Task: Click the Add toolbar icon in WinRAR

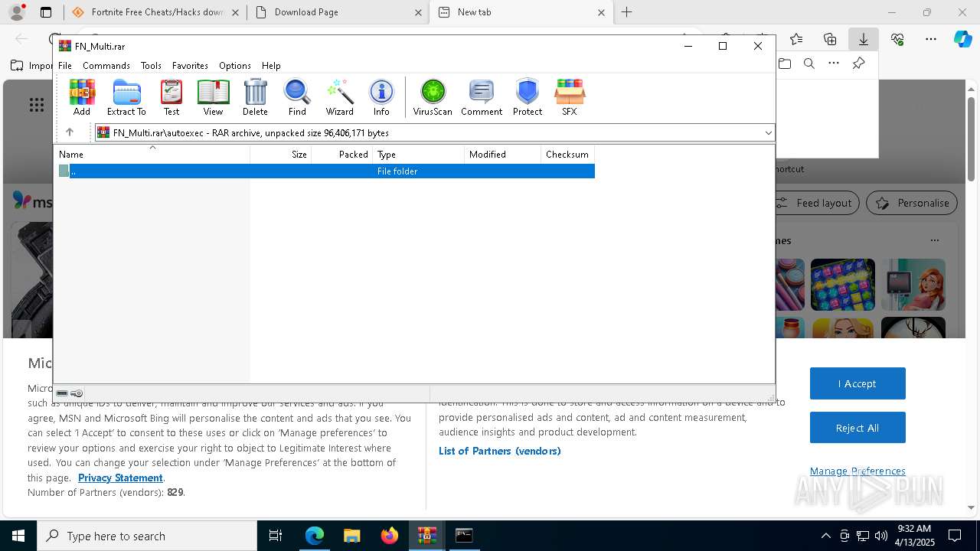Action: (82, 97)
